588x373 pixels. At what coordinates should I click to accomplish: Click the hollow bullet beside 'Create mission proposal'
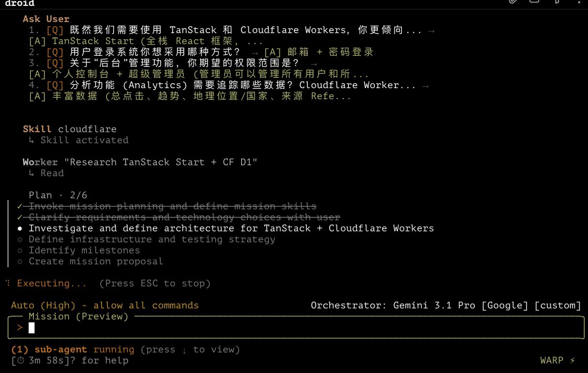click(20, 261)
